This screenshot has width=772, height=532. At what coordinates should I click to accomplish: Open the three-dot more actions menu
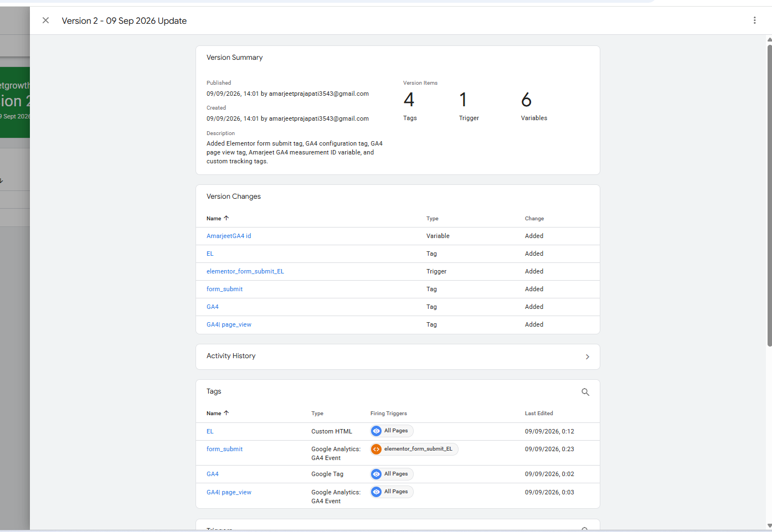tap(754, 20)
